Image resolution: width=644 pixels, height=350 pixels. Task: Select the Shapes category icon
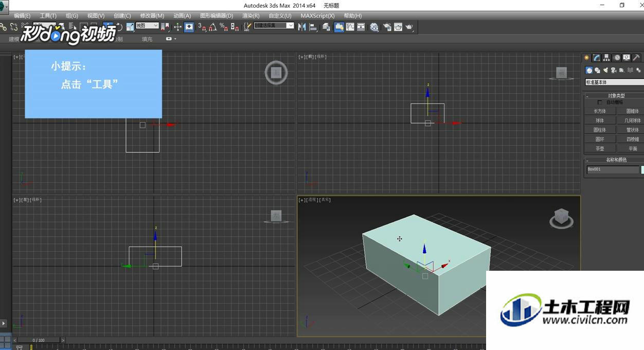(597, 70)
